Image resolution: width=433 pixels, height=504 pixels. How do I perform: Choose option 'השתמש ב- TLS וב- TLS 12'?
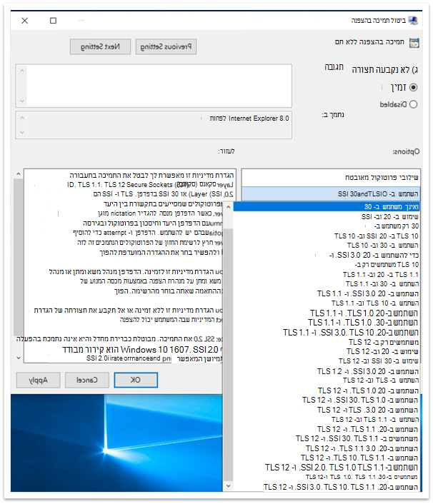(327, 380)
